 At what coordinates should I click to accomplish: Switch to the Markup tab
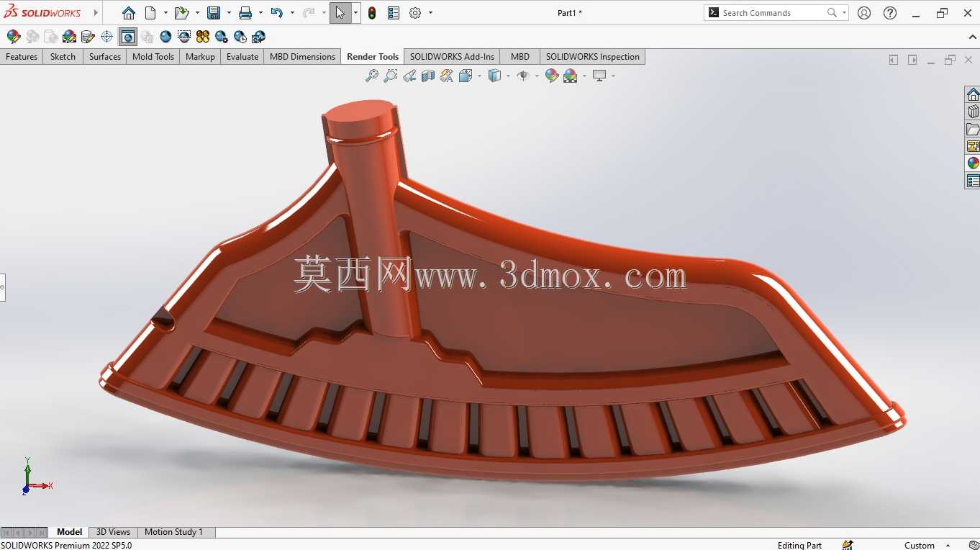[200, 57]
